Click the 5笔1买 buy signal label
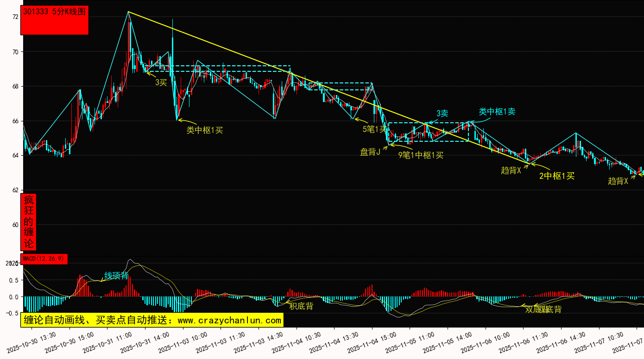This screenshot has height=359, width=644. [x=374, y=129]
